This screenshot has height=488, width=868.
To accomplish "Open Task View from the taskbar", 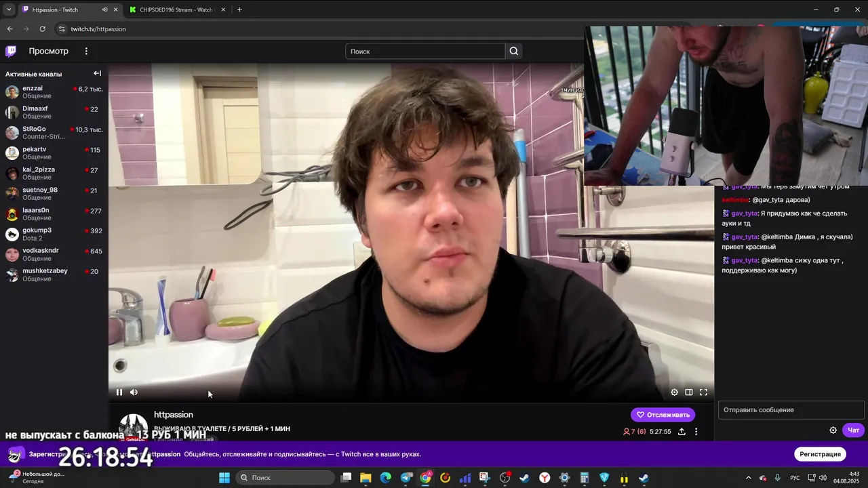I will point(346,478).
